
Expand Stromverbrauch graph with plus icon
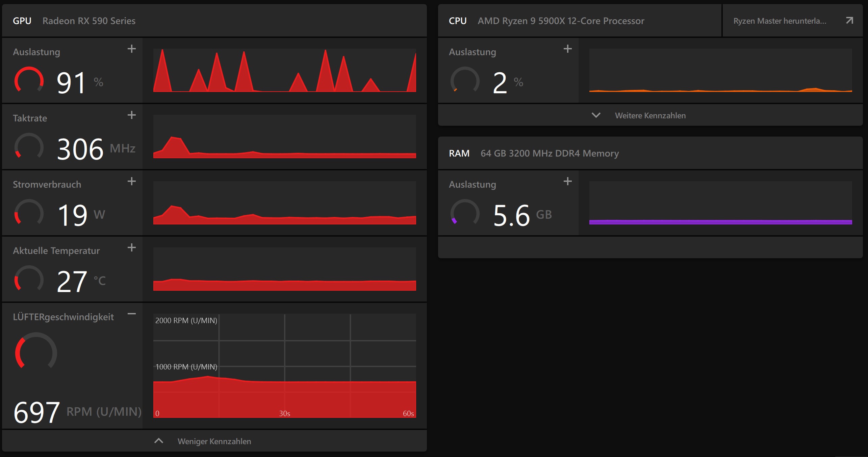coord(132,182)
